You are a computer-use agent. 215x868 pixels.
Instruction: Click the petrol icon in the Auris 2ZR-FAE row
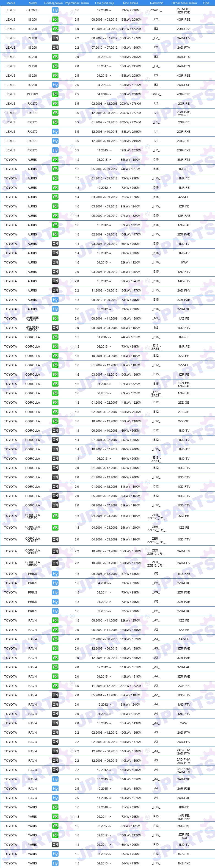55,235
